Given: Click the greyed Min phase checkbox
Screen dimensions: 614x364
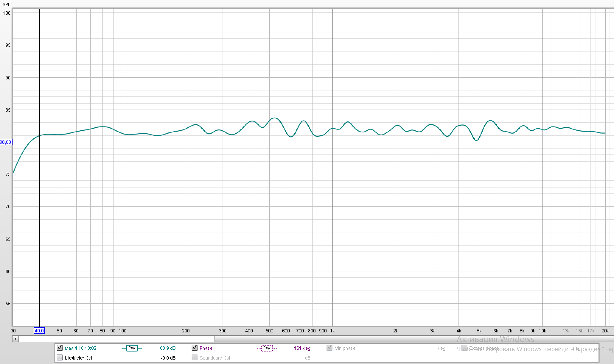Looking at the screenshot, I should point(329,348).
